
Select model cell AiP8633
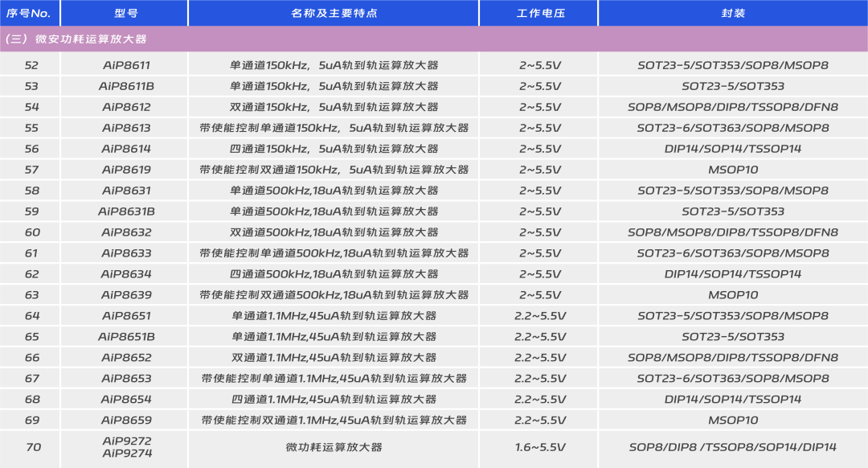(x=126, y=253)
